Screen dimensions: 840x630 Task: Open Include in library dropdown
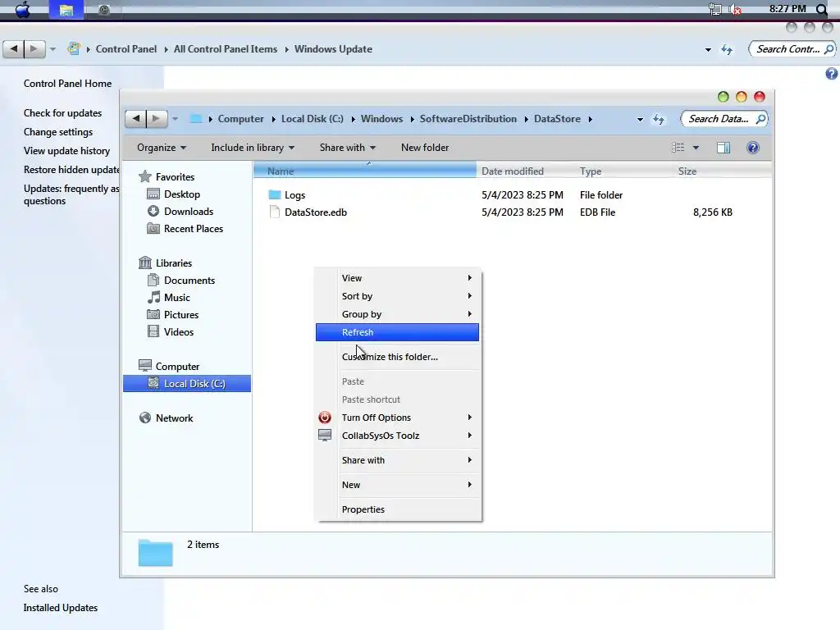point(253,148)
